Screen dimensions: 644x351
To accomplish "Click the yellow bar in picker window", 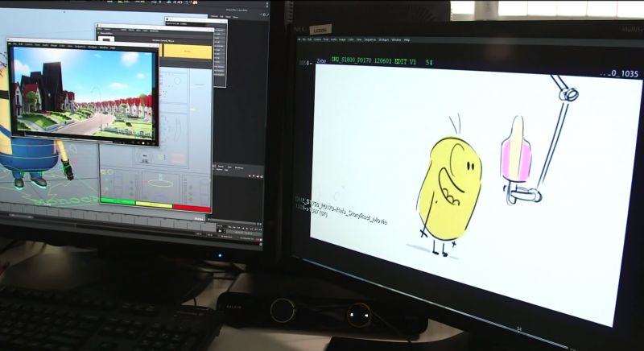I will pos(154,204).
